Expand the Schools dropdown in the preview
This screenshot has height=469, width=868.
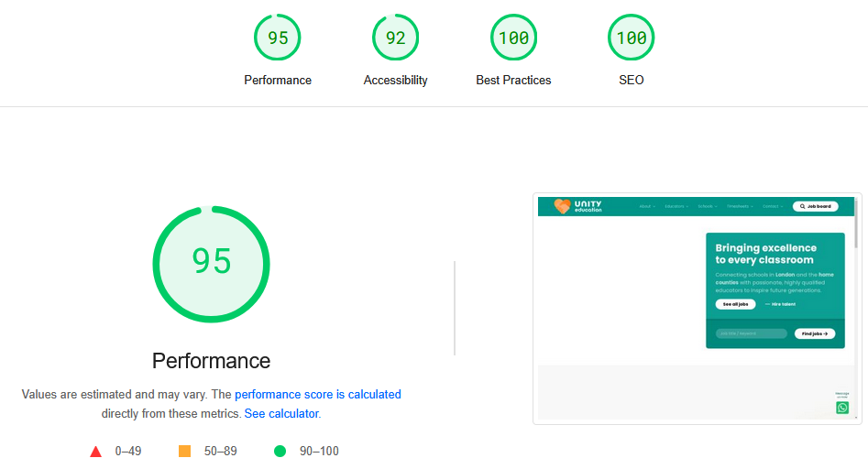tap(707, 207)
